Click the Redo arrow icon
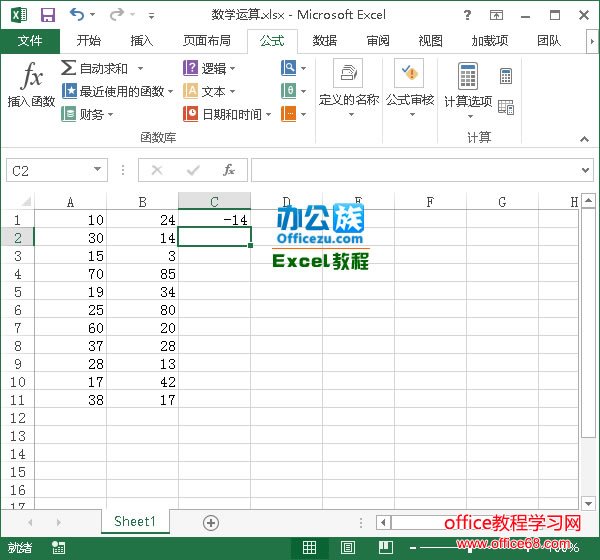The image size is (600, 560). tap(117, 15)
